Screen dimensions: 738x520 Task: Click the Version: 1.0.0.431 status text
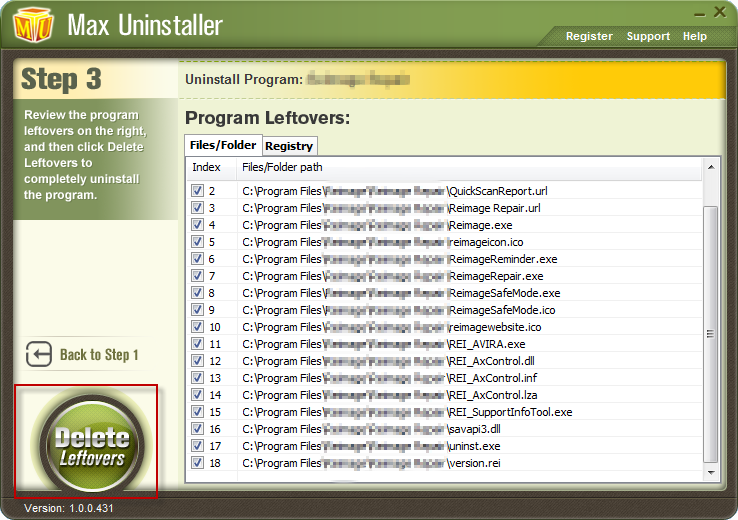tap(69, 508)
